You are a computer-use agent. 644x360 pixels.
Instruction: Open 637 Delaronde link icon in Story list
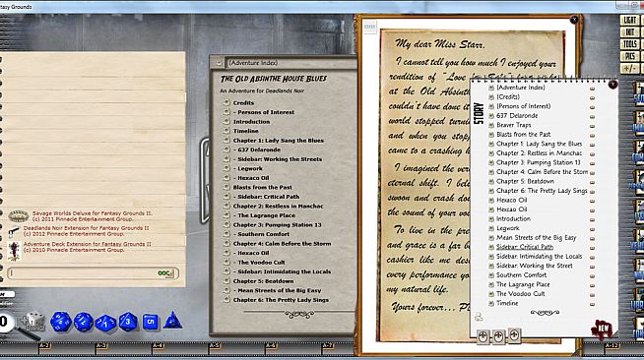pos(491,116)
